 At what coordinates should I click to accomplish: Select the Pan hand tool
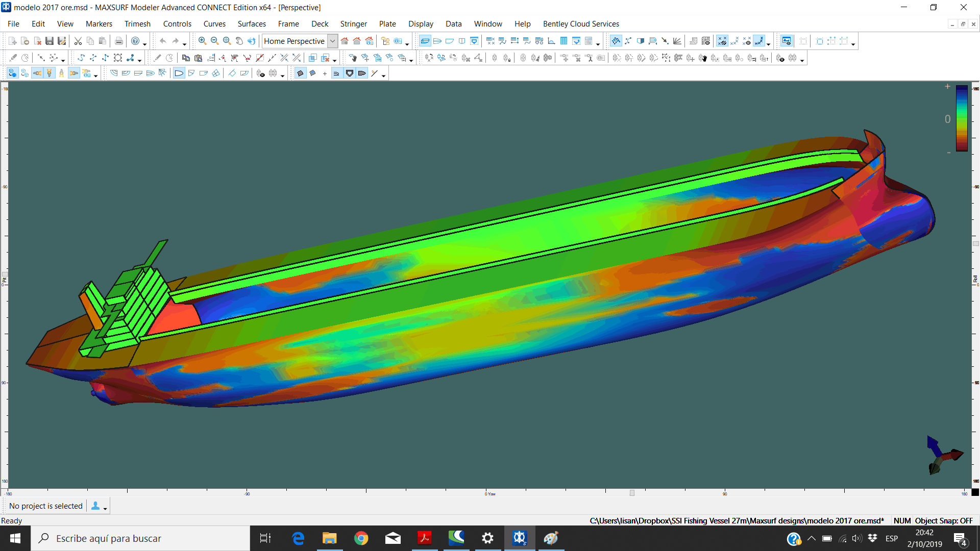pyautogui.click(x=239, y=41)
